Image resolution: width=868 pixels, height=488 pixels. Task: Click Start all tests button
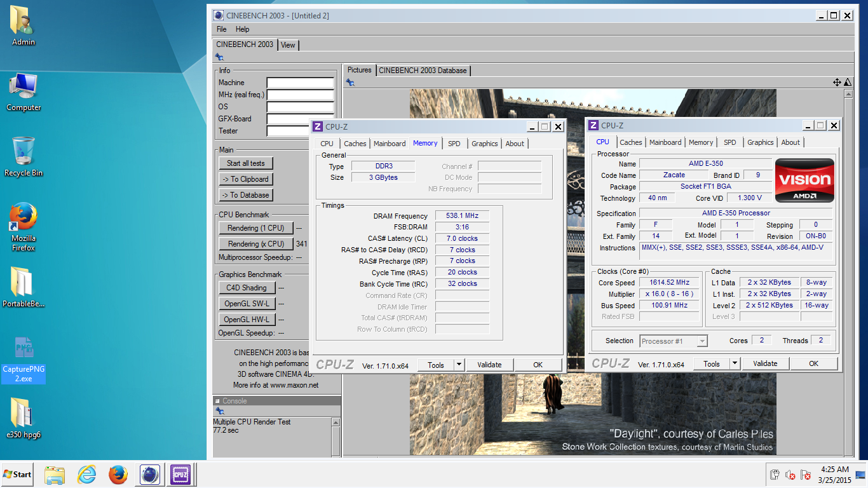[x=245, y=163]
